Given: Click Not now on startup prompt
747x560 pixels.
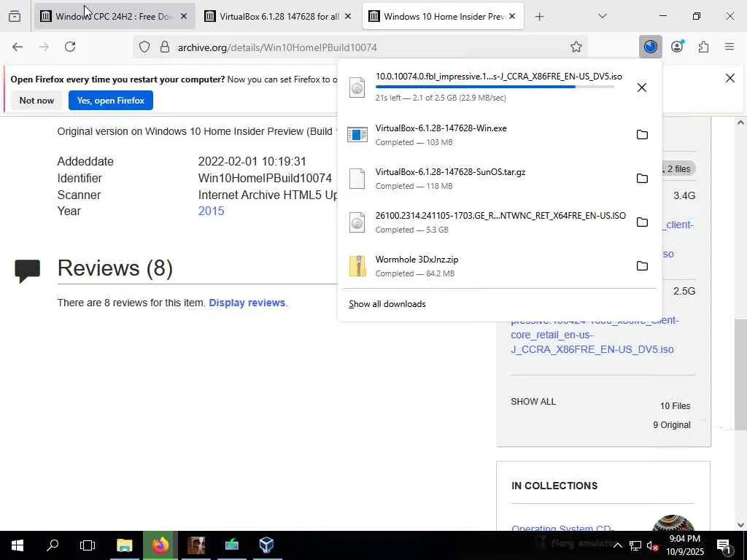Looking at the screenshot, I should [x=36, y=101].
